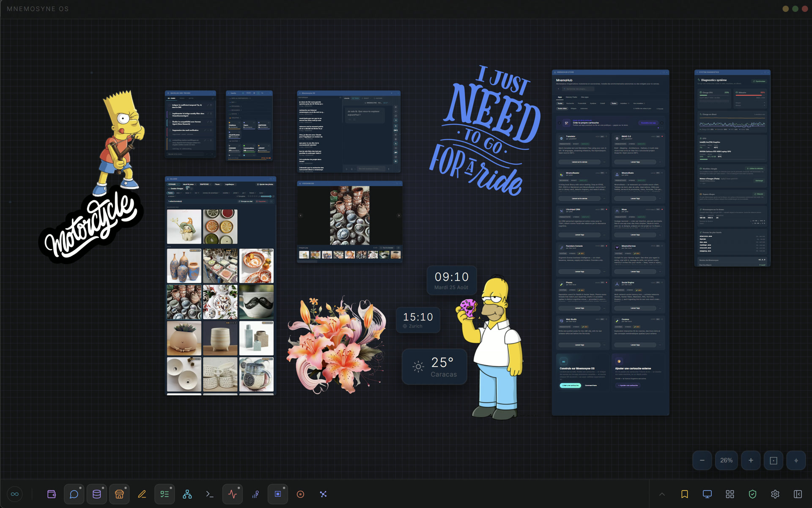Check the 'Intégrer le coefficient temporel' backlog task

click(170, 105)
